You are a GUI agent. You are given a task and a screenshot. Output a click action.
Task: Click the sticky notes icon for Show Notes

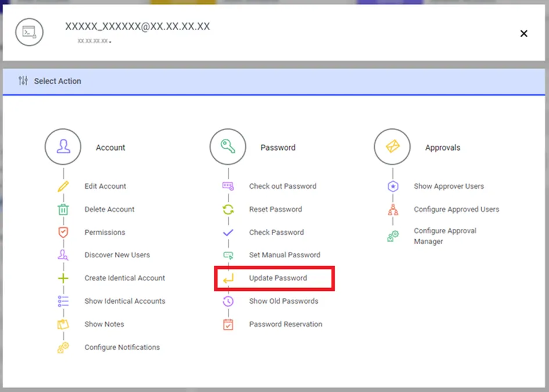[x=63, y=324]
